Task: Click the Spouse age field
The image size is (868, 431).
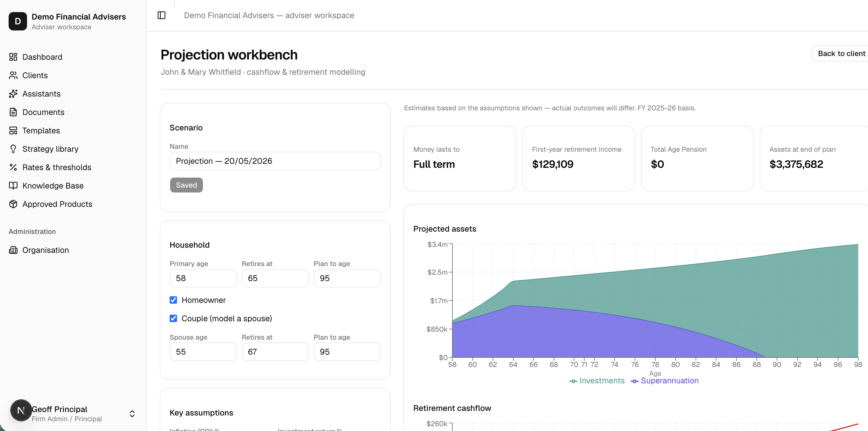Action: tap(203, 352)
